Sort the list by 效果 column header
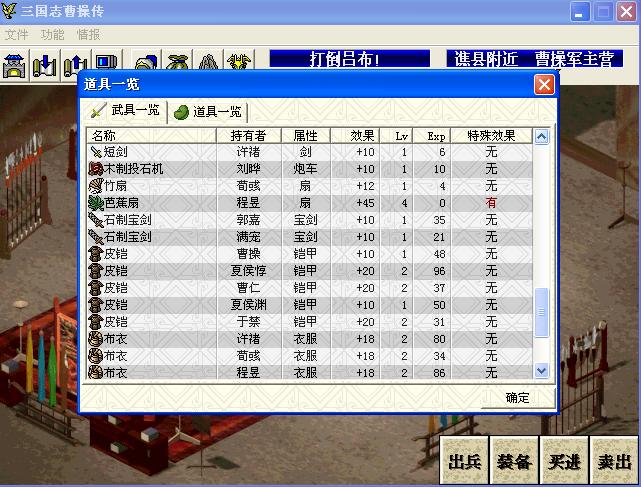 (x=363, y=135)
